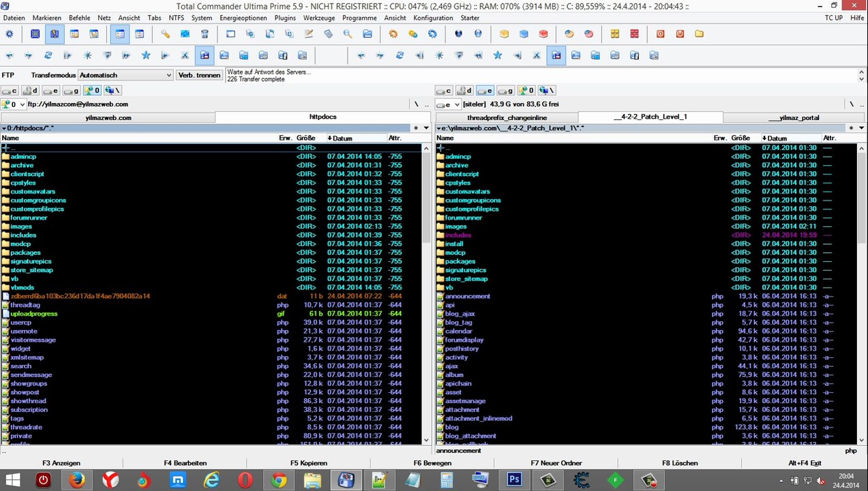Screen dimensions: 868x491
Task: Click left panel asterisk select icon
Action: [87, 55]
